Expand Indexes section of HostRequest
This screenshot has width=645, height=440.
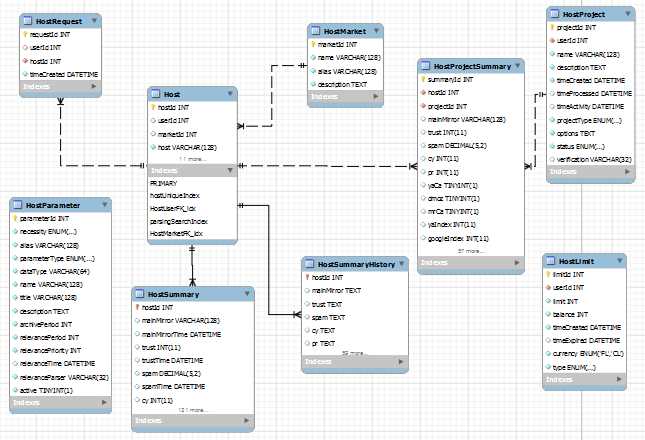click(x=94, y=86)
